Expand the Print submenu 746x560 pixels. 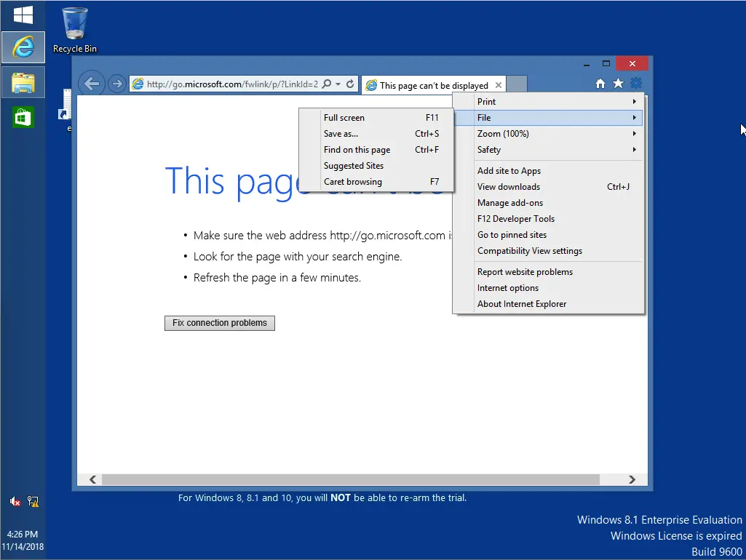click(x=548, y=102)
